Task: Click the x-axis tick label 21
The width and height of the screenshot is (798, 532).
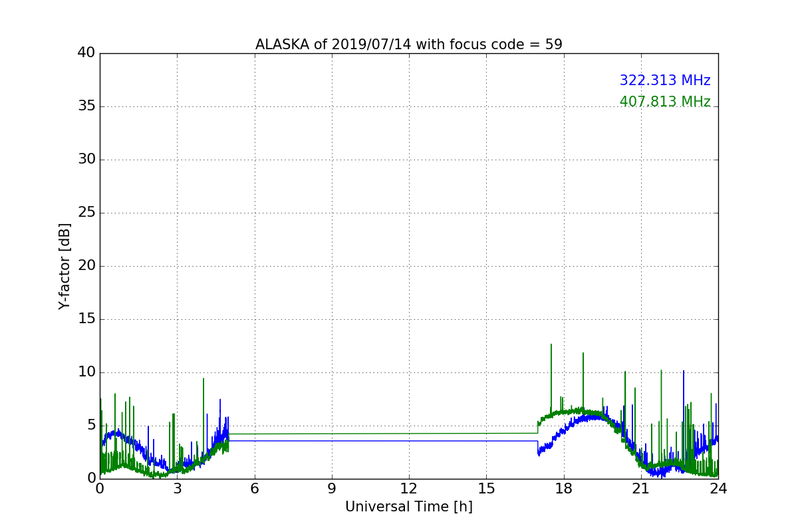Action: click(x=641, y=489)
